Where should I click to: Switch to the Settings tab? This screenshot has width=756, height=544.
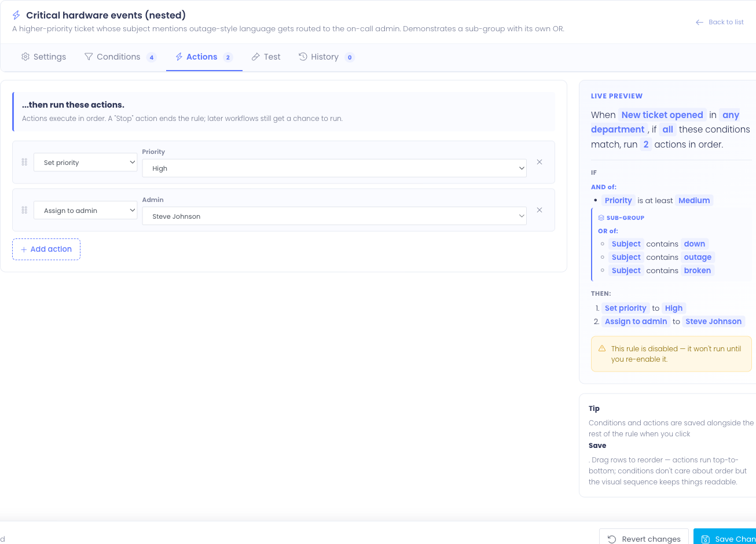point(44,57)
